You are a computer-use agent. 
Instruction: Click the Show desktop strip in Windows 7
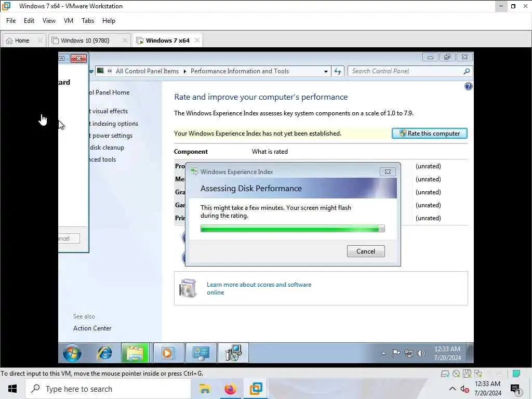tap(470, 353)
